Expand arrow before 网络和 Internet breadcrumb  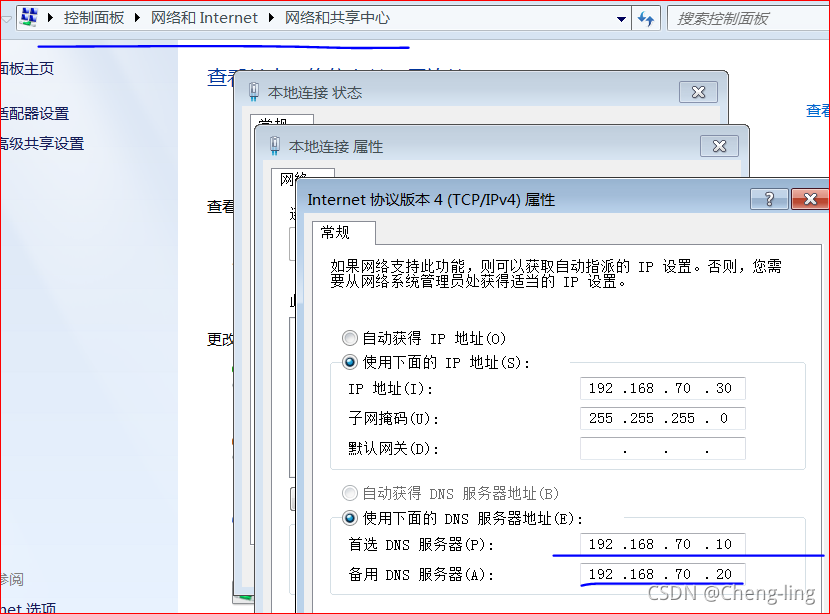138,17
